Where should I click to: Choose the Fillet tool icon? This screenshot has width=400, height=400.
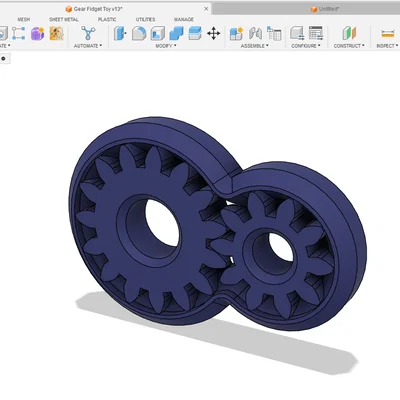(x=139, y=33)
